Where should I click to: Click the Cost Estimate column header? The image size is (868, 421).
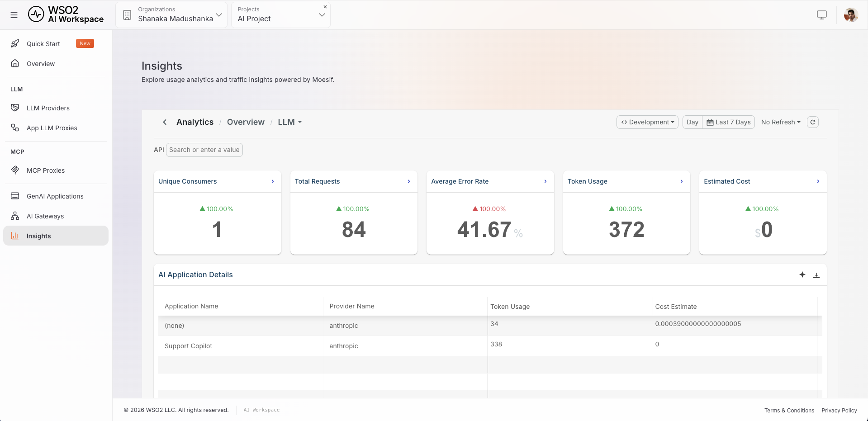[676, 307]
